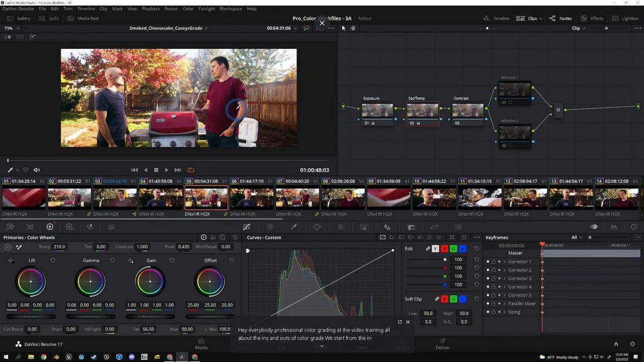
Task: Switch to the Media page
Action: point(201,344)
